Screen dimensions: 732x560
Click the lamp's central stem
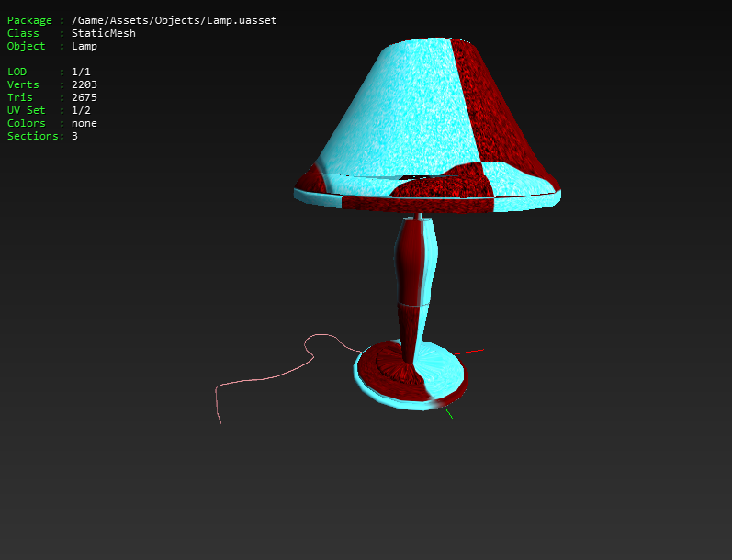(x=415, y=289)
